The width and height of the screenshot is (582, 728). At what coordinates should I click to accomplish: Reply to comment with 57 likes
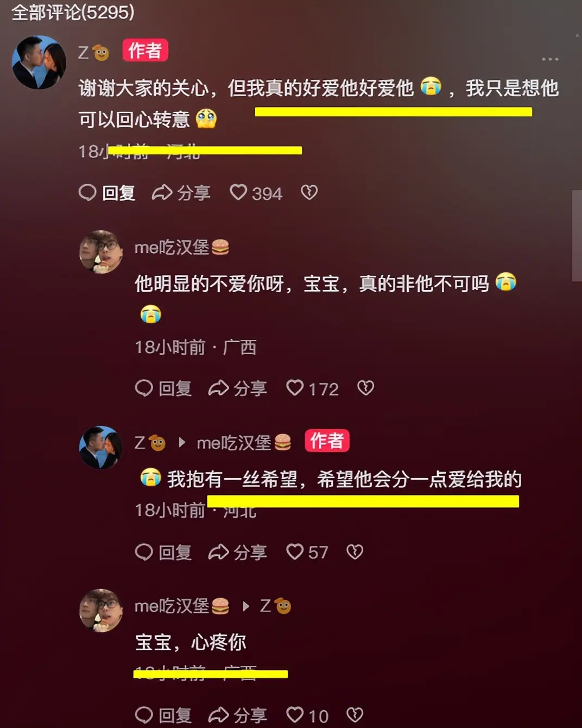point(163,553)
